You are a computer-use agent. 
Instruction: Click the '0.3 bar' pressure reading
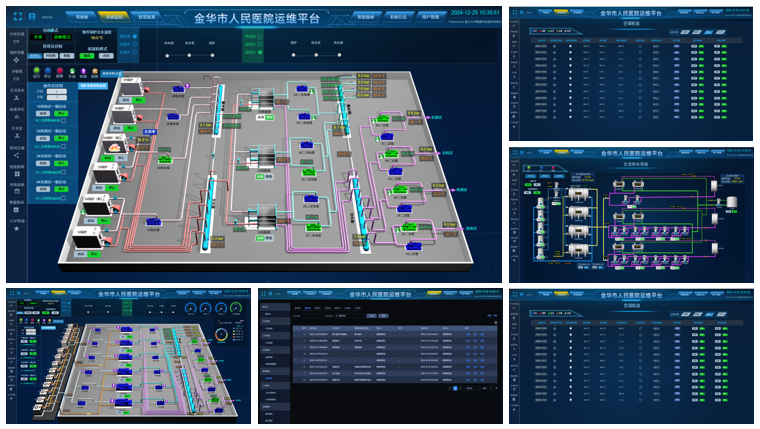[x=217, y=239]
